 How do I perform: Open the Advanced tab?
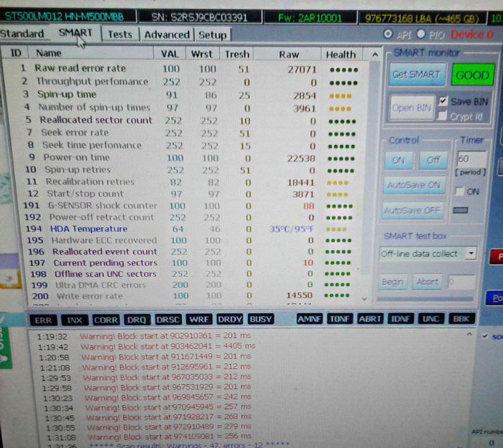[166, 34]
